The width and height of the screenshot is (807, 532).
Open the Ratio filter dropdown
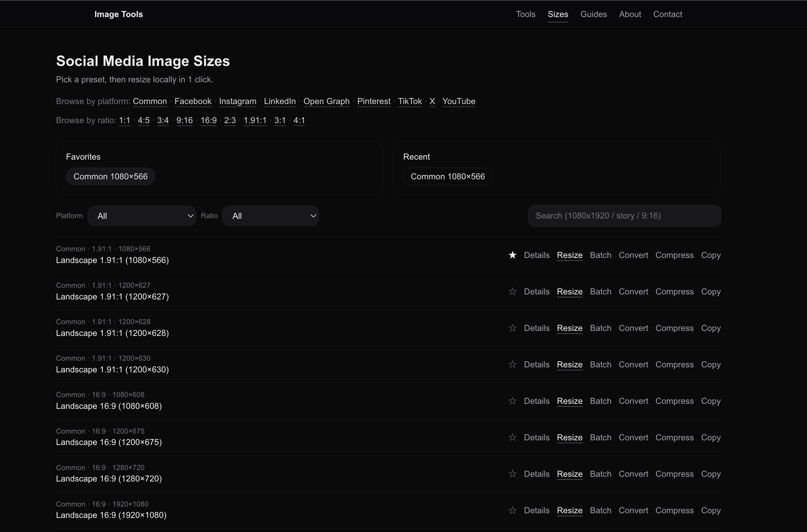[x=270, y=215]
